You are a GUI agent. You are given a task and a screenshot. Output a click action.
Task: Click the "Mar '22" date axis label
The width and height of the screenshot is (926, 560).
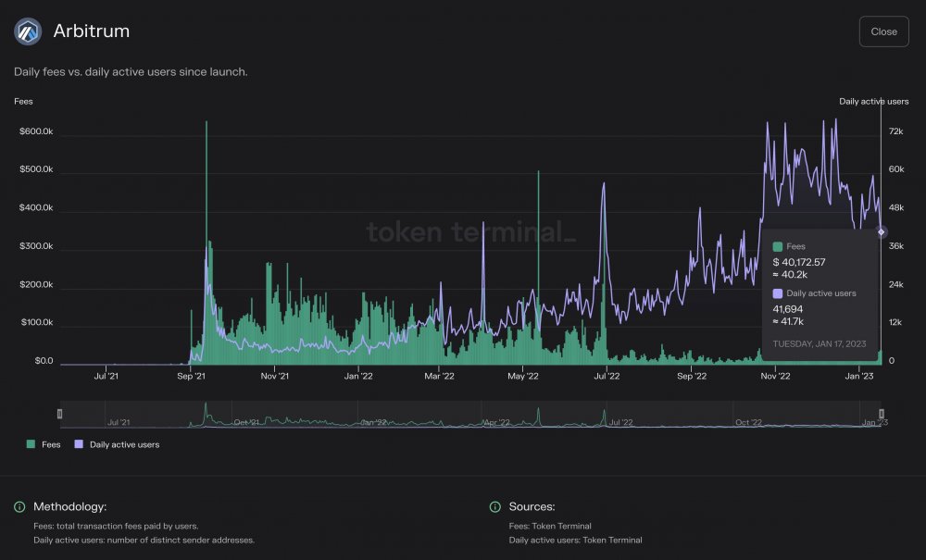pyautogui.click(x=439, y=376)
